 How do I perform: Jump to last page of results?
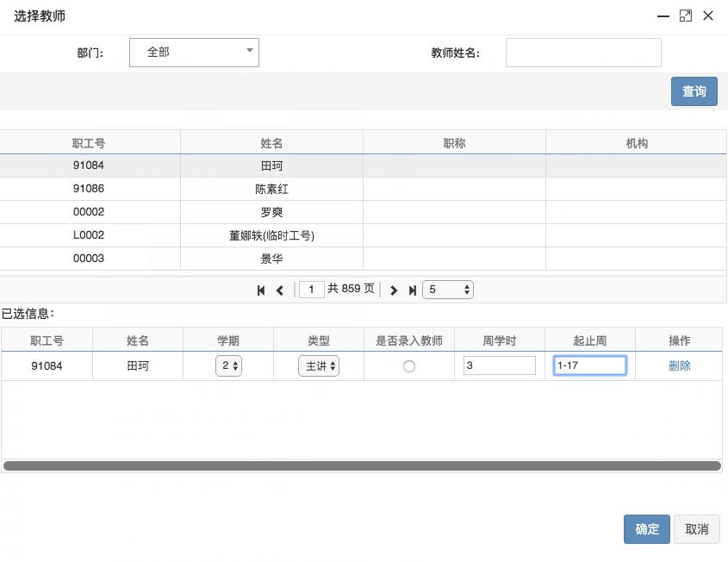coord(413,290)
